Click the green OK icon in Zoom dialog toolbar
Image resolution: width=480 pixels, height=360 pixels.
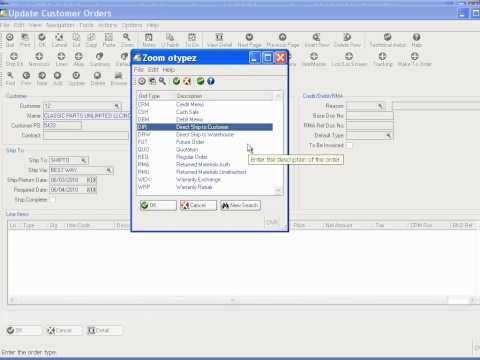(x=176, y=81)
